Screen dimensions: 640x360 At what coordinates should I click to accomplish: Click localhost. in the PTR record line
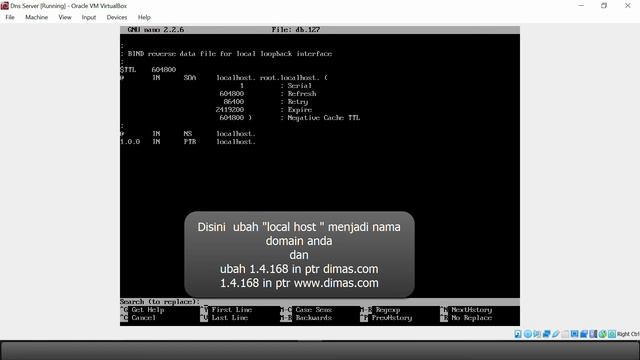[x=236, y=142]
